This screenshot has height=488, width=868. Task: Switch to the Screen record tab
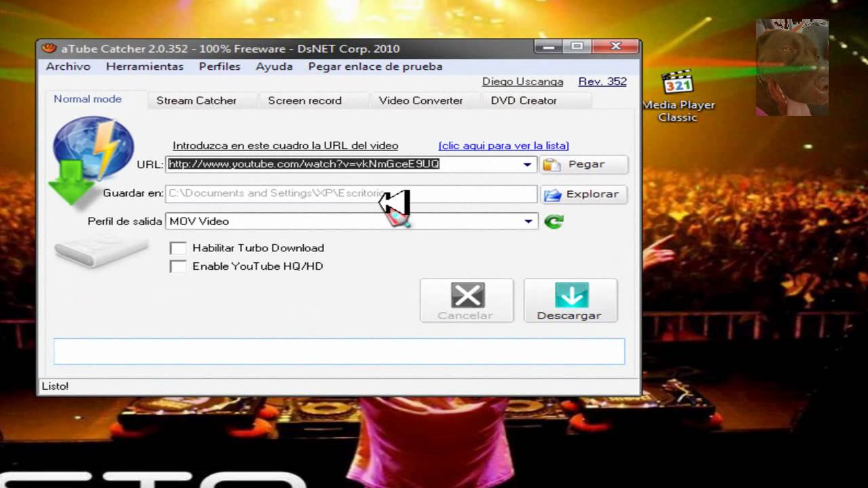click(x=304, y=100)
